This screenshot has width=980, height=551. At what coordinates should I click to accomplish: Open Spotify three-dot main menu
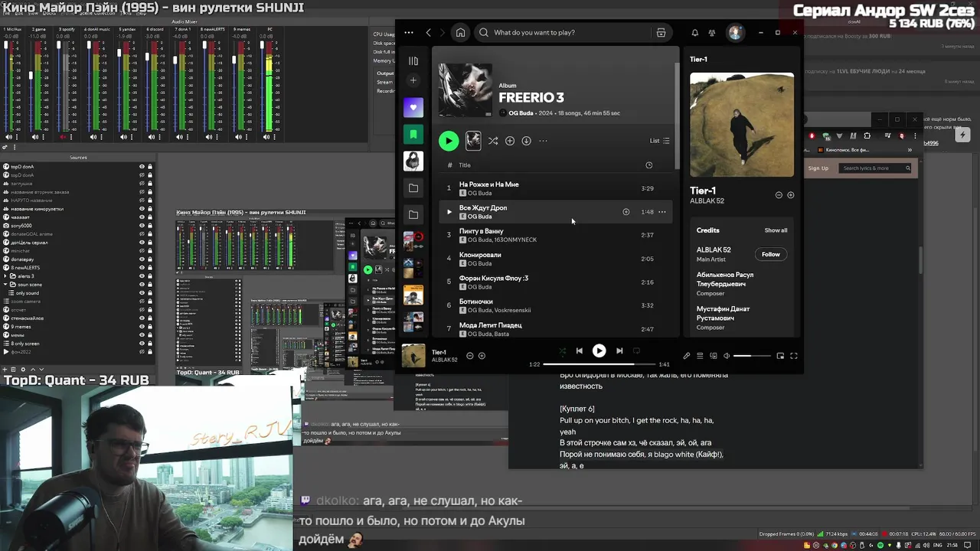point(409,33)
